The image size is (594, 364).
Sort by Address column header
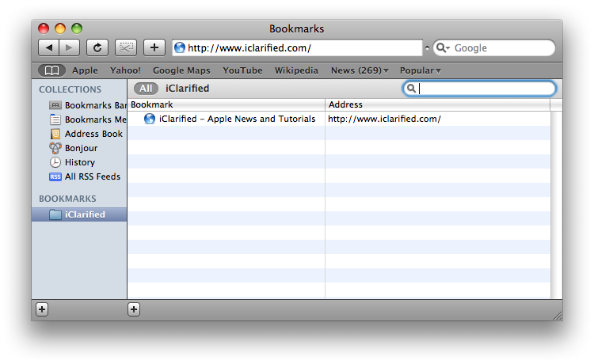(x=436, y=104)
